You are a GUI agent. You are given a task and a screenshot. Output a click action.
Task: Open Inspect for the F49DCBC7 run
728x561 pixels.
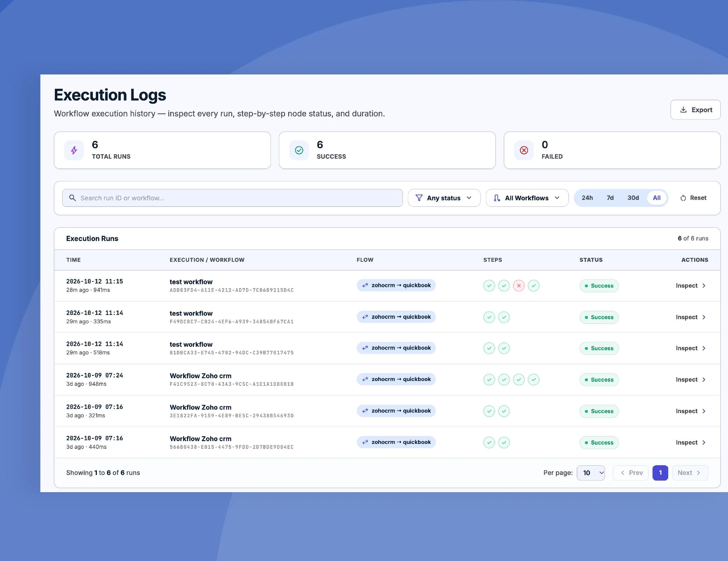tap(691, 317)
